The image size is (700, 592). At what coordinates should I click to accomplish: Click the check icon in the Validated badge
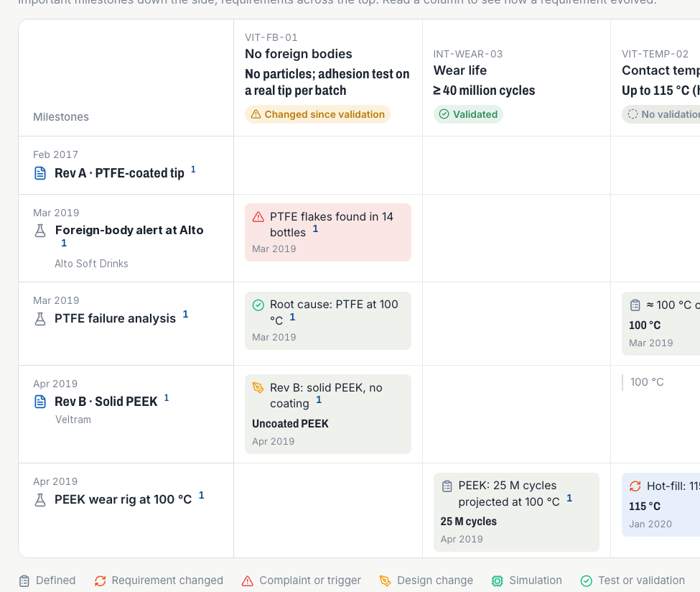pyautogui.click(x=444, y=114)
